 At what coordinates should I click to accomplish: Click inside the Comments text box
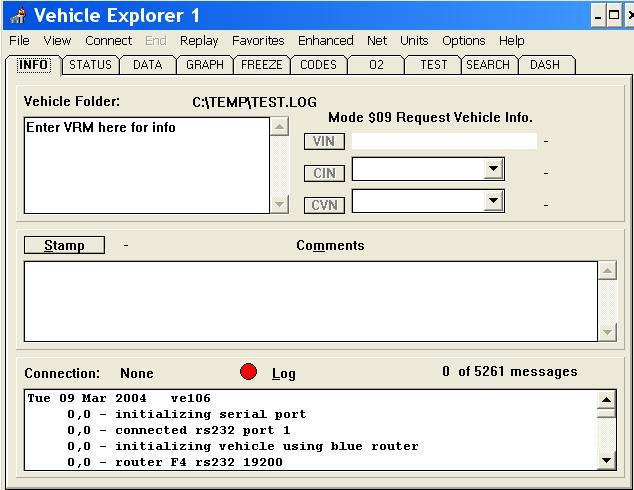[x=310, y=300]
